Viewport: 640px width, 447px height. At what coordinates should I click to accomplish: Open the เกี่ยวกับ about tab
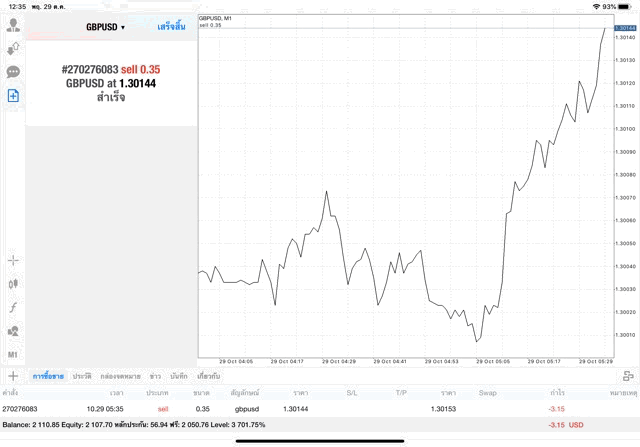[x=209, y=376]
